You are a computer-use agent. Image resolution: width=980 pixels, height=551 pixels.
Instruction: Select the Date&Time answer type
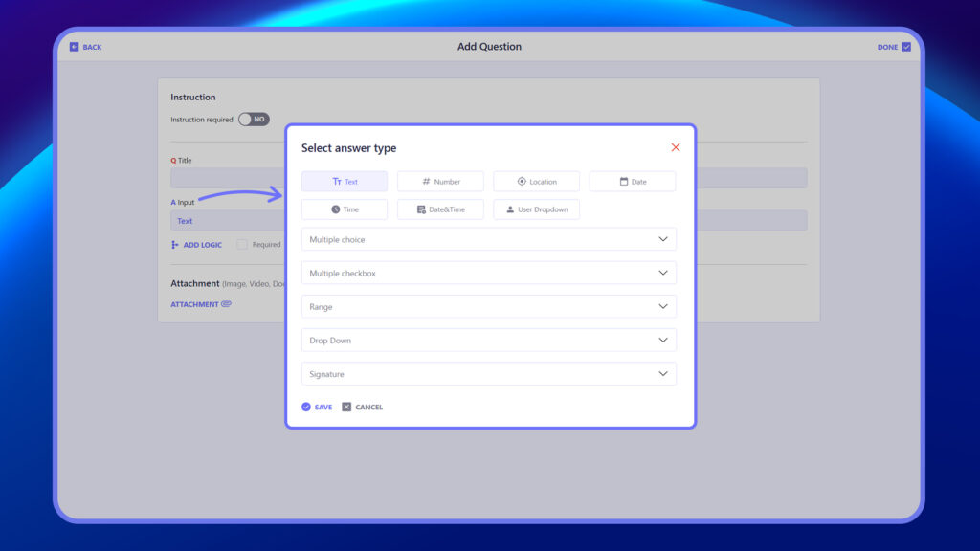point(440,209)
